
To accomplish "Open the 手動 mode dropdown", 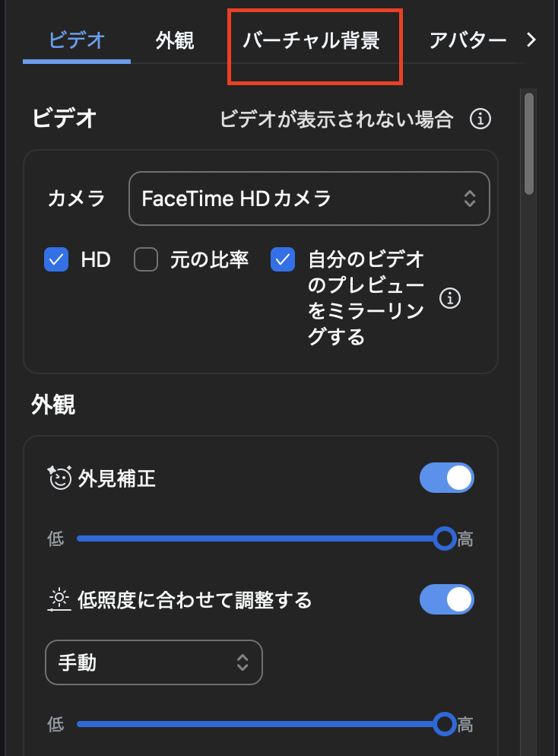I will tap(154, 662).
